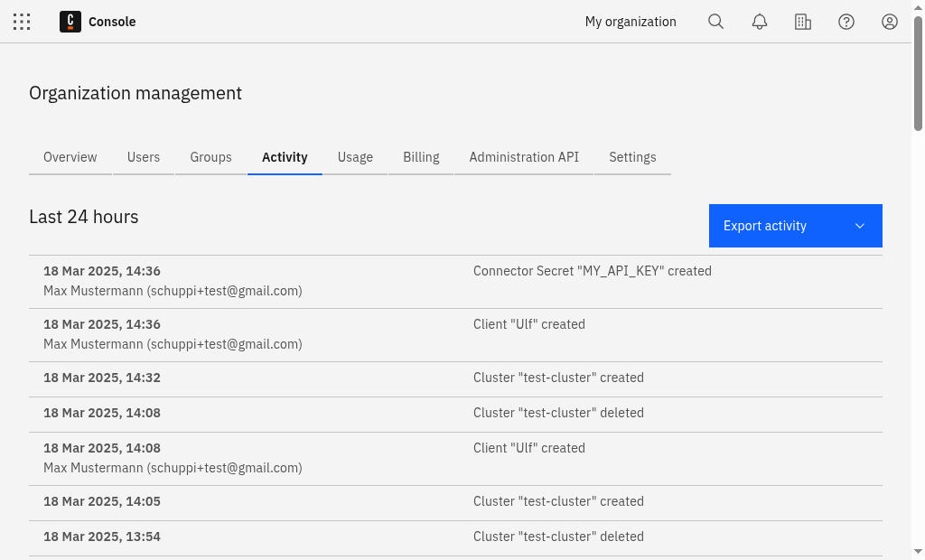Go to the Billing tab
Viewport: 925px width, 560px height.
click(x=421, y=157)
